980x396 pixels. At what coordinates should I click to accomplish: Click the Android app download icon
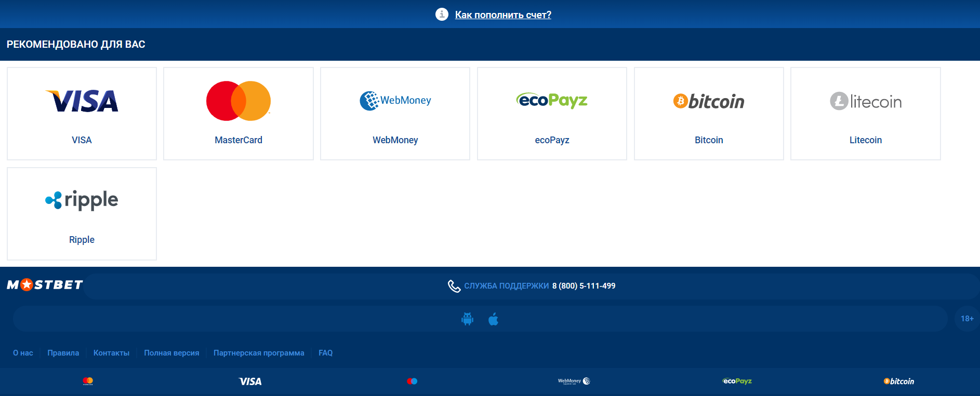[x=467, y=319]
